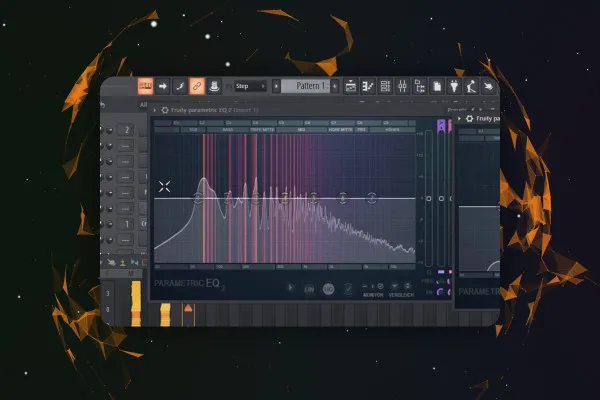
Task: Click the document pages toolbar icon
Action: (437, 87)
